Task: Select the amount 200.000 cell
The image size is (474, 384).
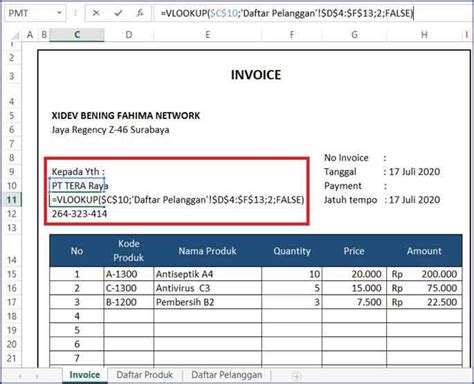Action: (424, 274)
